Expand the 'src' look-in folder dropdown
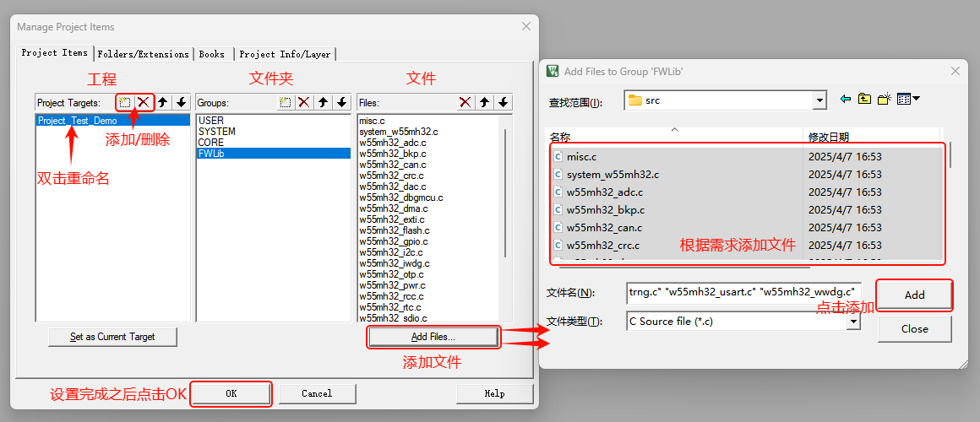The image size is (980, 422). tap(819, 100)
